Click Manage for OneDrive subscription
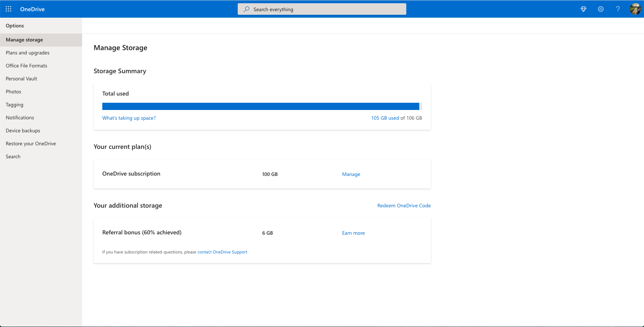644x327 pixels. pos(351,174)
